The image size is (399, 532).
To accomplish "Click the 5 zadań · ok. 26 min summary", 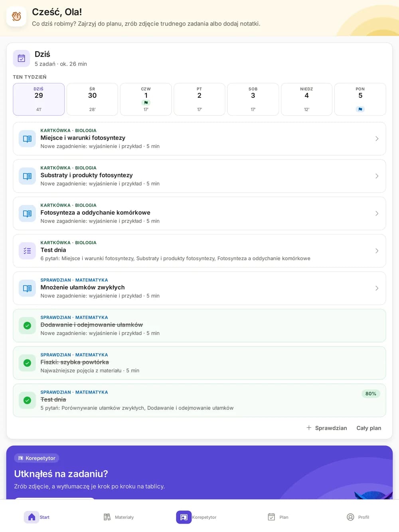I will click(x=61, y=64).
